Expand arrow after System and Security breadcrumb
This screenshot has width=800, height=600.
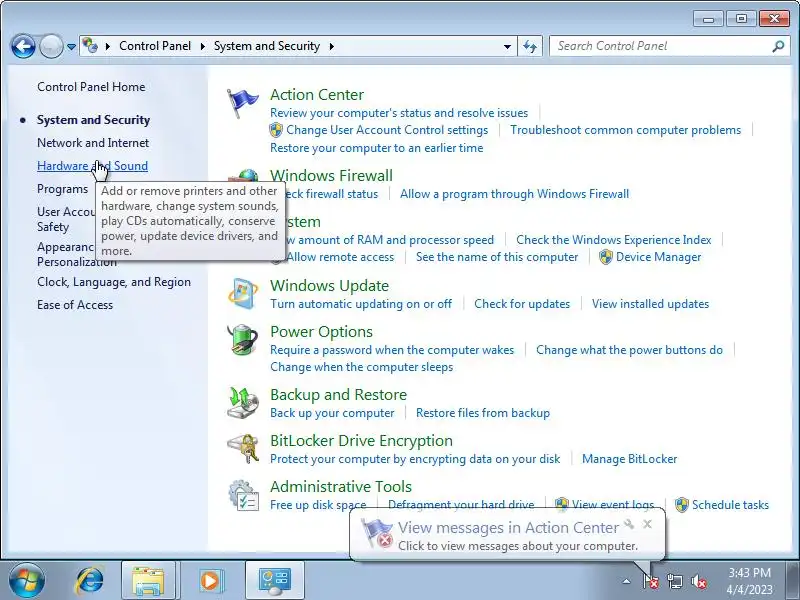332,46
